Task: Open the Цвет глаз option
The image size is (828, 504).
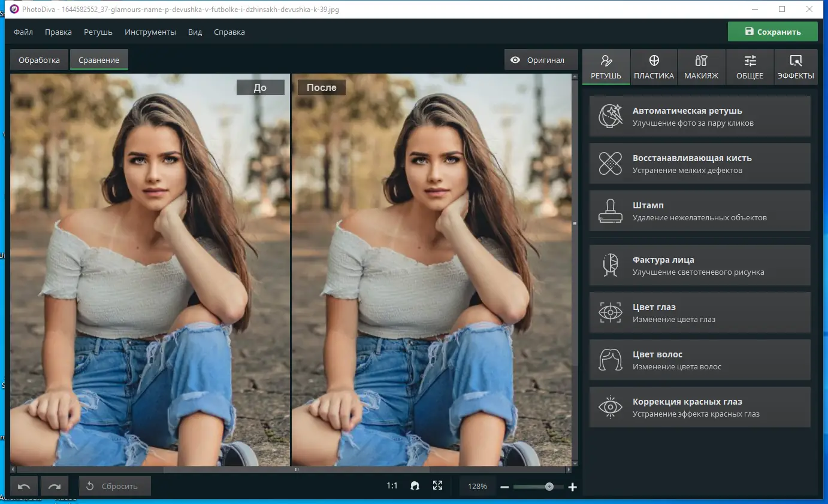Action: pos(700,312)
